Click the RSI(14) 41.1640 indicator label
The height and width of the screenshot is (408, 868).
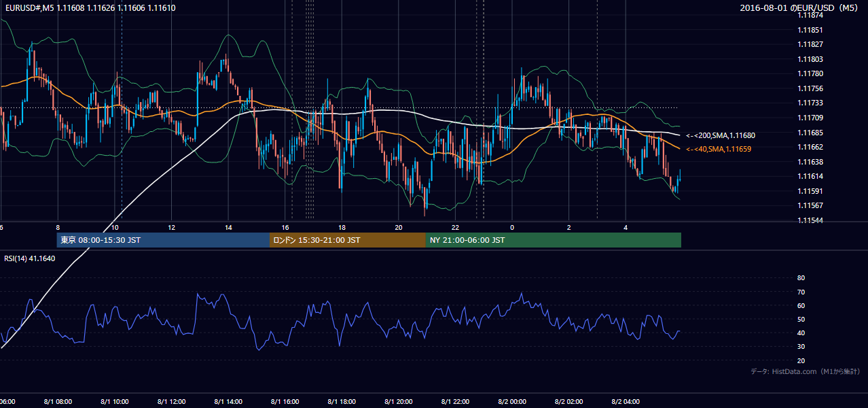pyautogui.click(x=30, y=258)
